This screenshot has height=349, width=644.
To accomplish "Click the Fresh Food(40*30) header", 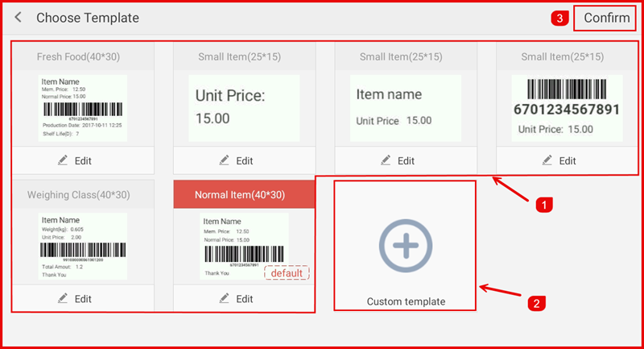I will pyautogui.click(x=79, y=56).
